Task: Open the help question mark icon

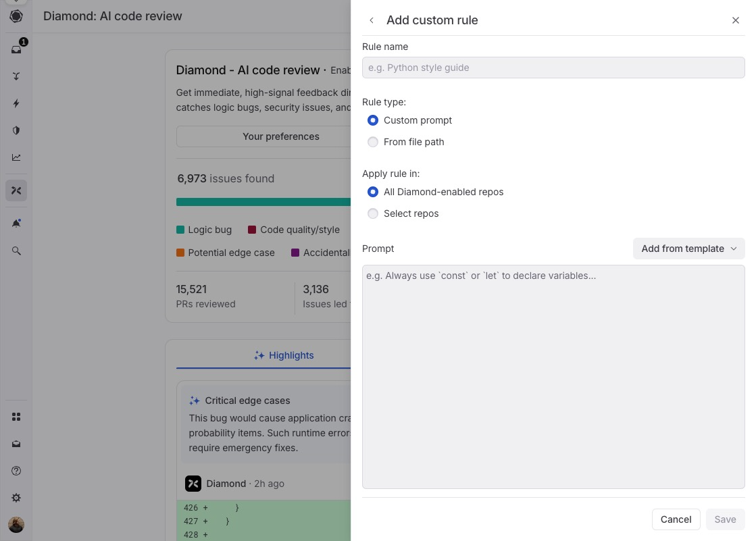Action: pyautogui.click(x=16, y=471)
